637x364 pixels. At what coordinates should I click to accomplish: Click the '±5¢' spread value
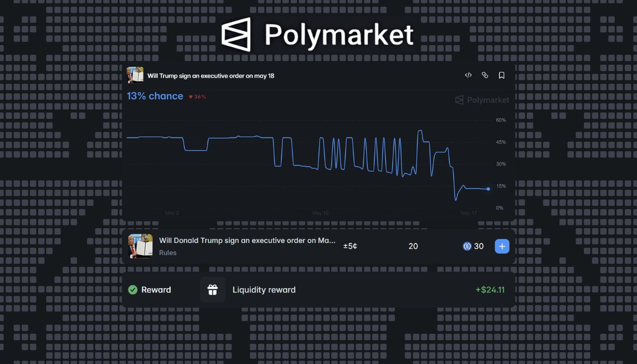tap(350, 246)
